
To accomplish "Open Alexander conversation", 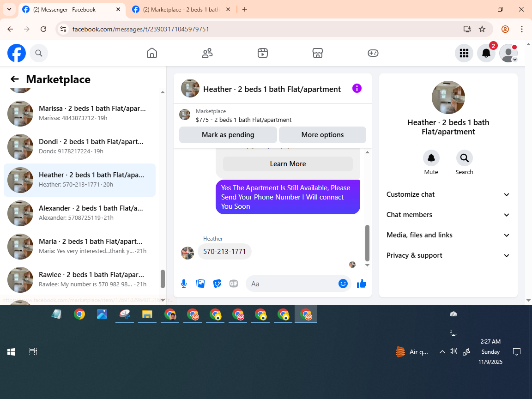I will (x=79, y=213).
